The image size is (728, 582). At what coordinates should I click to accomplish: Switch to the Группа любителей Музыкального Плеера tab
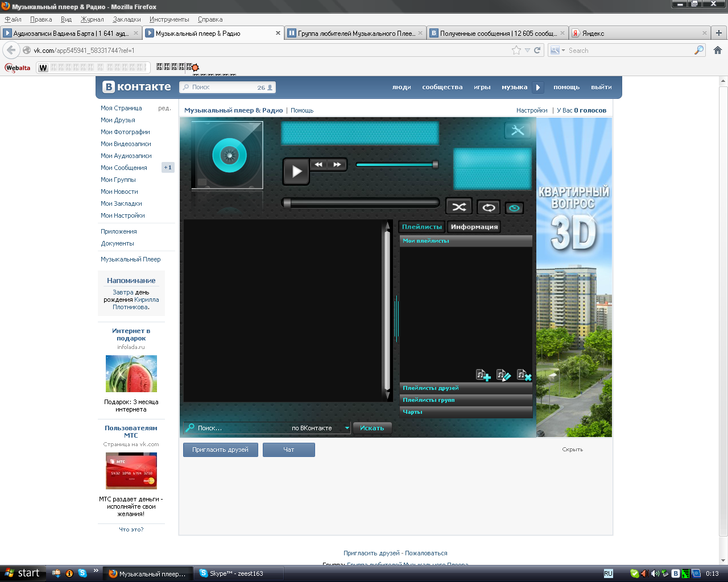[355, 34]
